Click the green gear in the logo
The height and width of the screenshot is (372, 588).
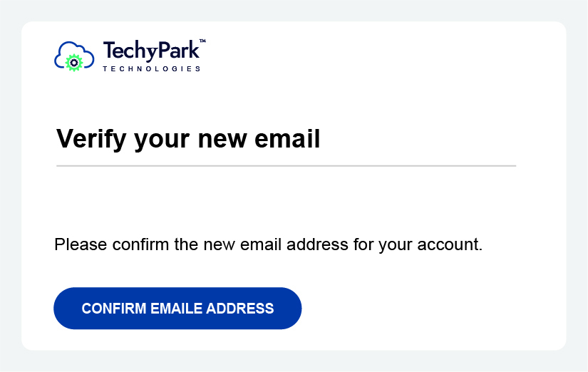[74, 63]
